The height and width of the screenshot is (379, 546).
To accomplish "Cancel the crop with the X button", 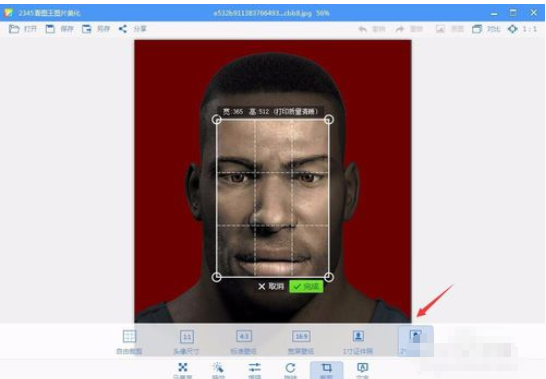I will 271,286.
